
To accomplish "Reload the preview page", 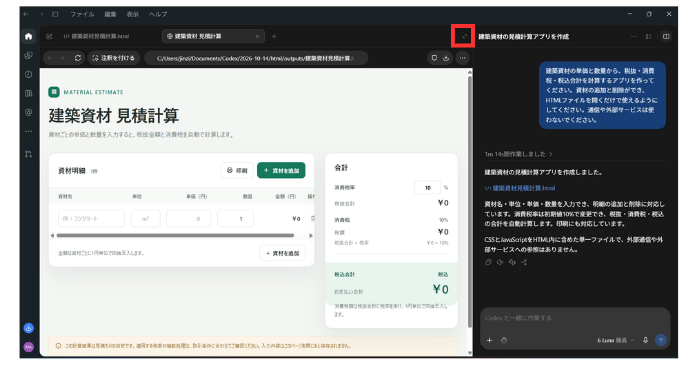I will point(78,58).
